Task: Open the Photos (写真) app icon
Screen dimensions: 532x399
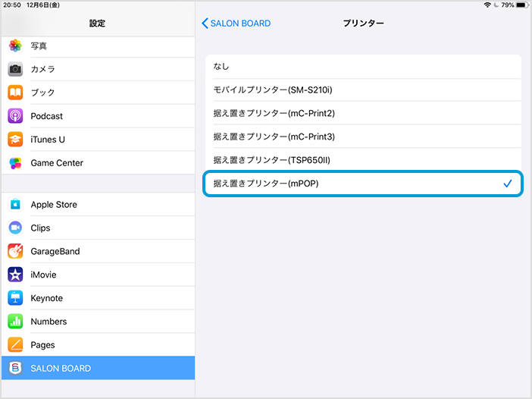Action: tap(15, 46)
